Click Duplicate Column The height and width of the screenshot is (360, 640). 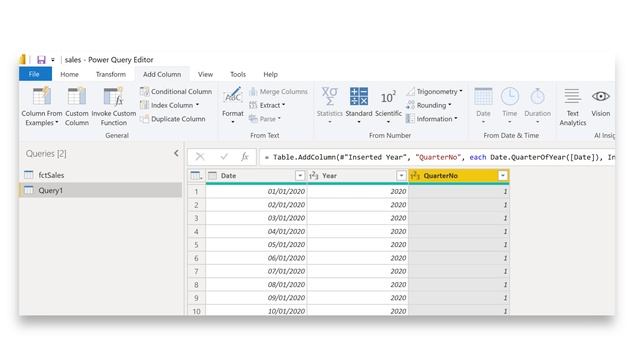click(x=173, y=119)
